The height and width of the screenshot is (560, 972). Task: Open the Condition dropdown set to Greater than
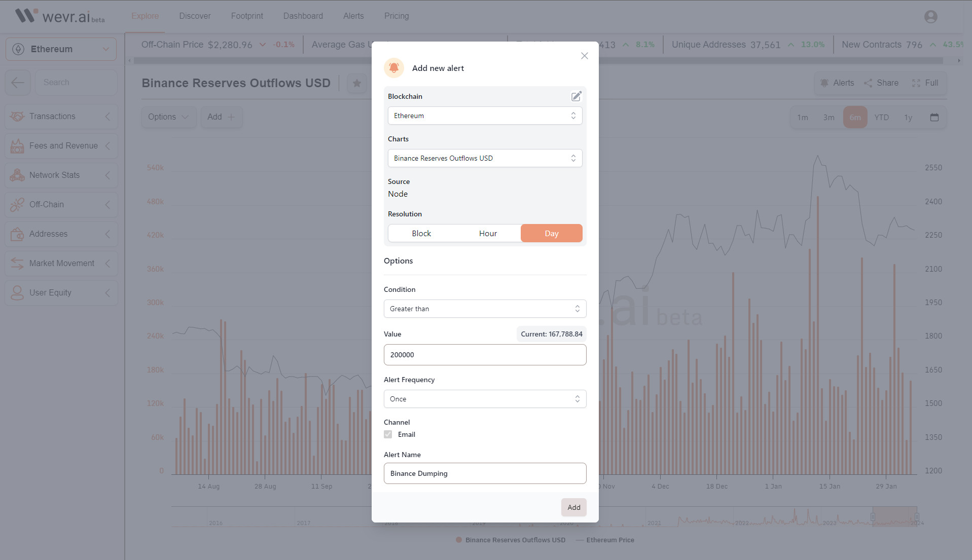point(484,309)
